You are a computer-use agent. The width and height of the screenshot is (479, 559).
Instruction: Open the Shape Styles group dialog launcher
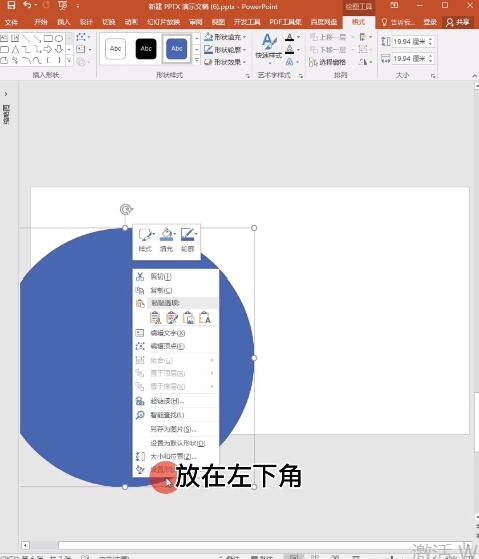pos(247,76)
